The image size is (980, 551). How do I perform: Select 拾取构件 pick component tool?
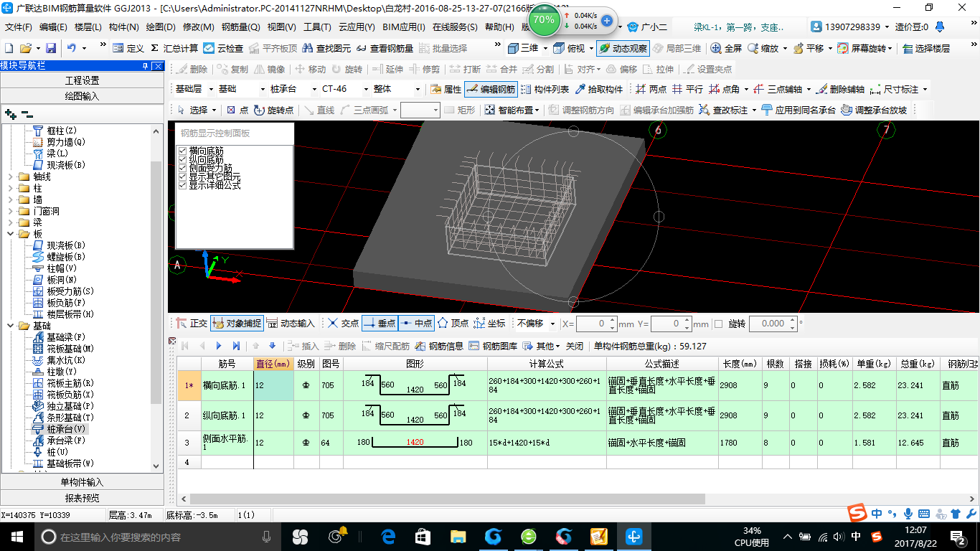[598, 89]
